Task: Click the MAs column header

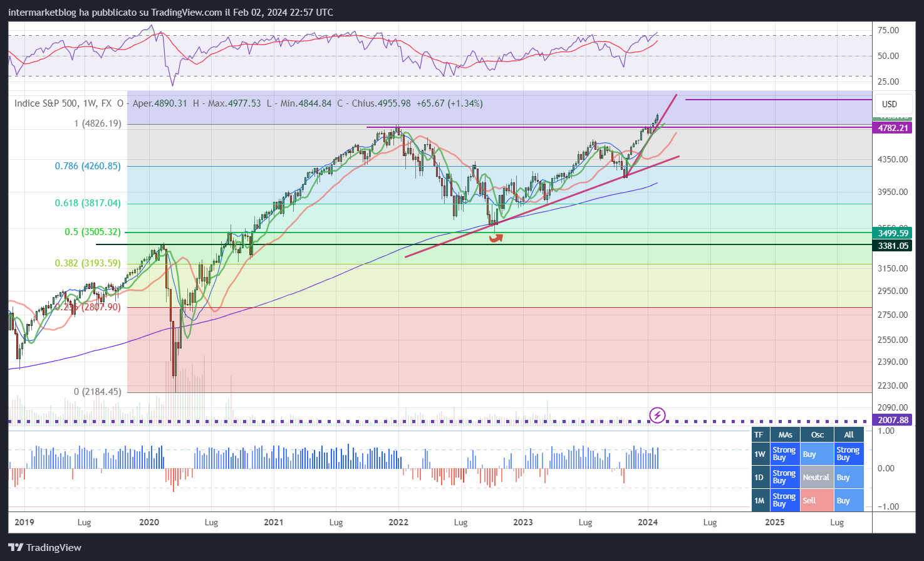Action: click(x=785, y=434)
